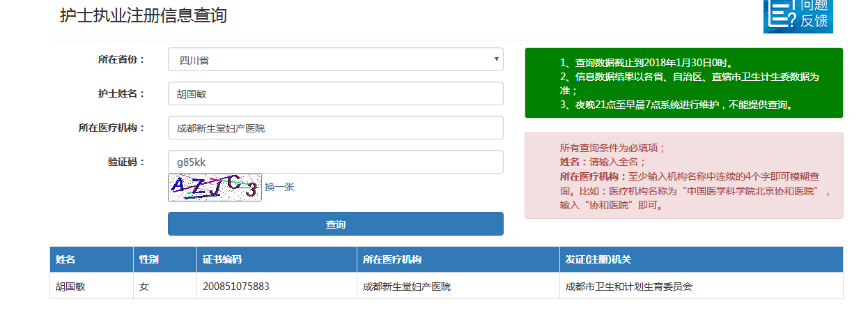The width and height of the screenshot is (868, 313).
Task: Click 成都新生堂妇产医院 in the result row
Action: coord(407,287)
